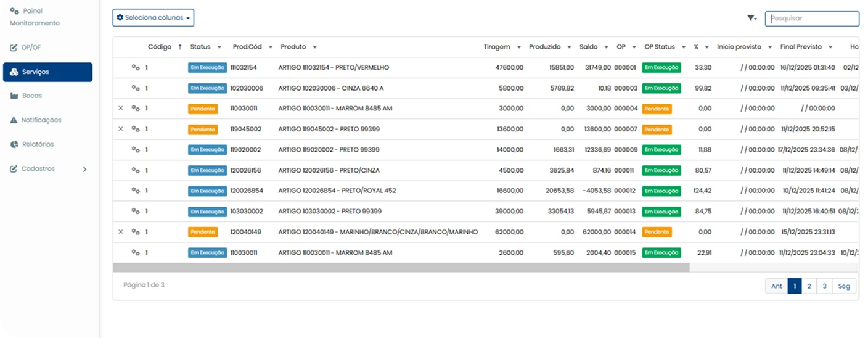Open the Bocas menu
This screenshot has height=338, width=868.
pos(32,96)
